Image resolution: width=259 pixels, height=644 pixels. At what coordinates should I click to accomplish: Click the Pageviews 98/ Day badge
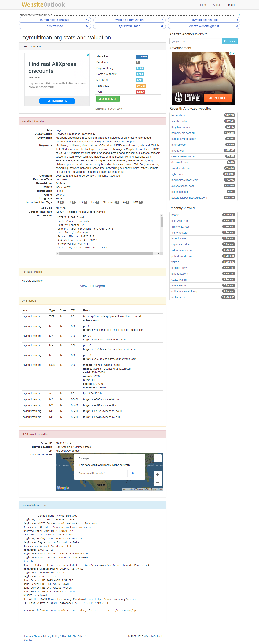tap(141, 86)
